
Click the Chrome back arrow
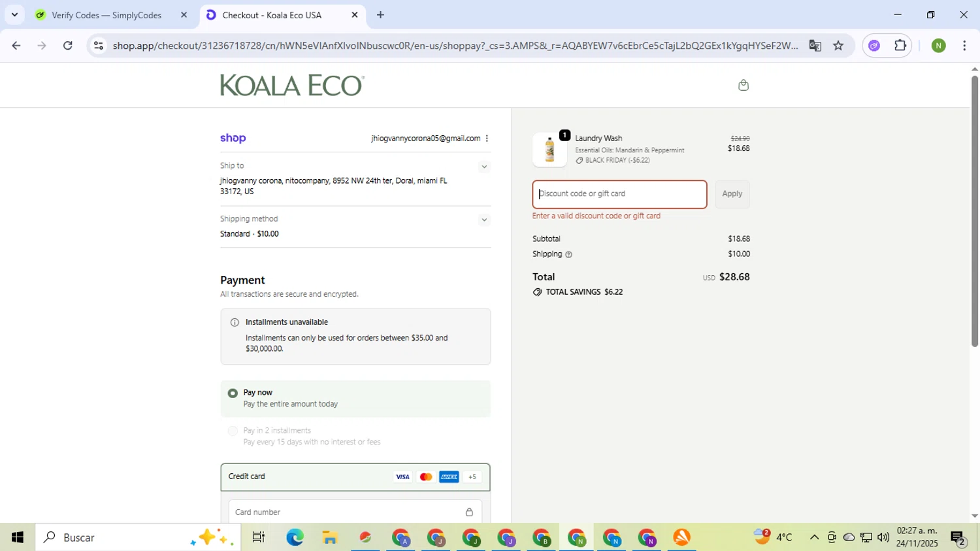point(16,46)
